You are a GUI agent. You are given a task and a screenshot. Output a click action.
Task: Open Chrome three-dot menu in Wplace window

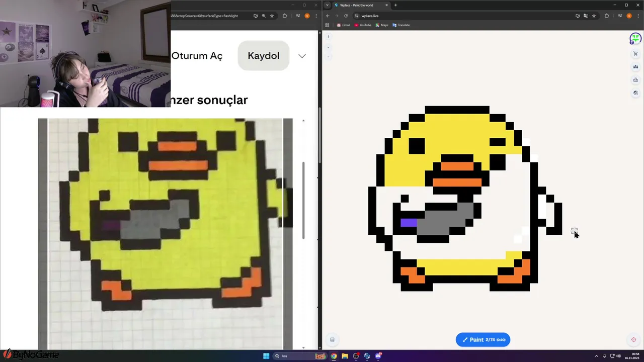click(x=638, y=16)
